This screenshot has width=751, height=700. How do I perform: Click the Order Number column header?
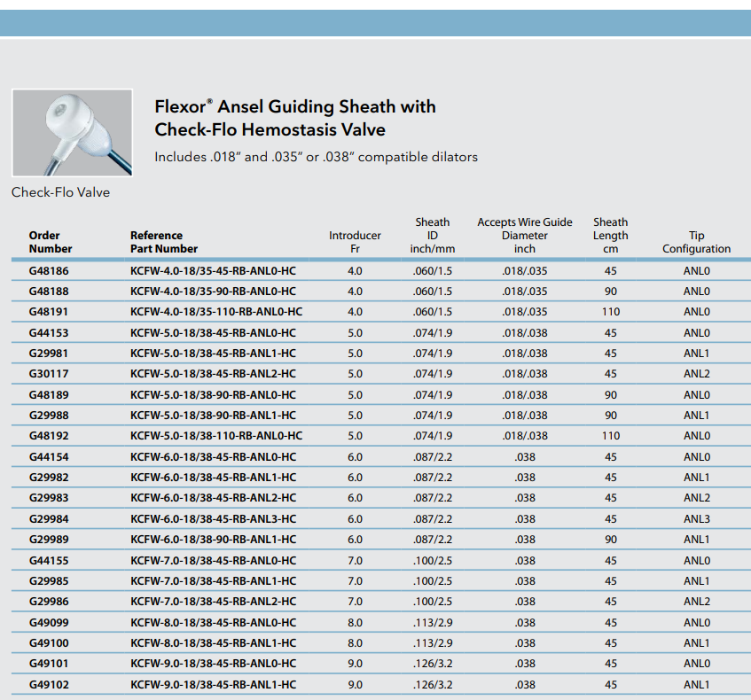pos(51,242)
